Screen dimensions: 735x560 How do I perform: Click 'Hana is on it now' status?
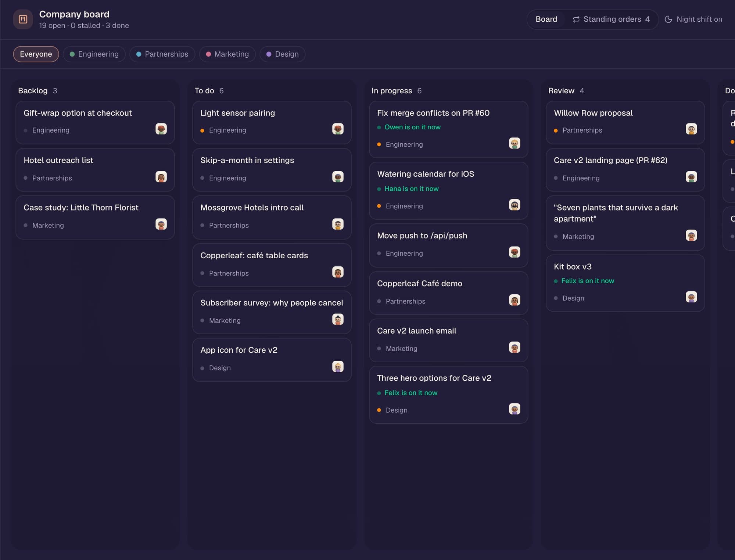pyautogui.click(x=412, y=189)
